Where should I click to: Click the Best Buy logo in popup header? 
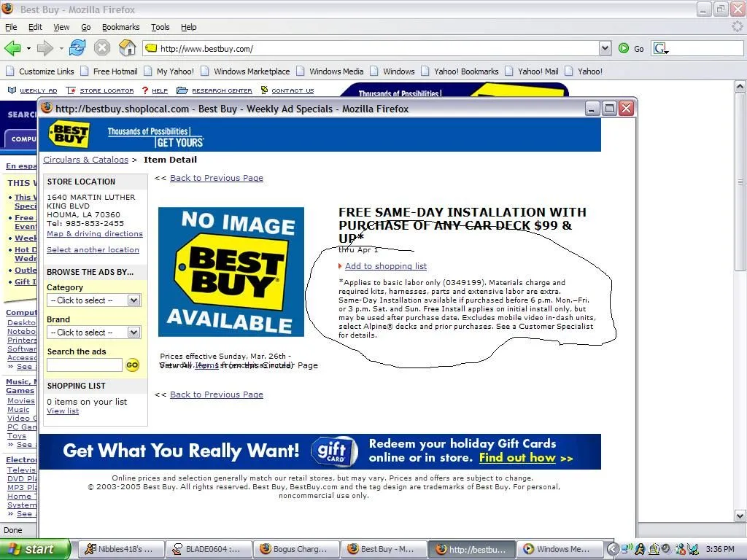(x=69, y=135)
